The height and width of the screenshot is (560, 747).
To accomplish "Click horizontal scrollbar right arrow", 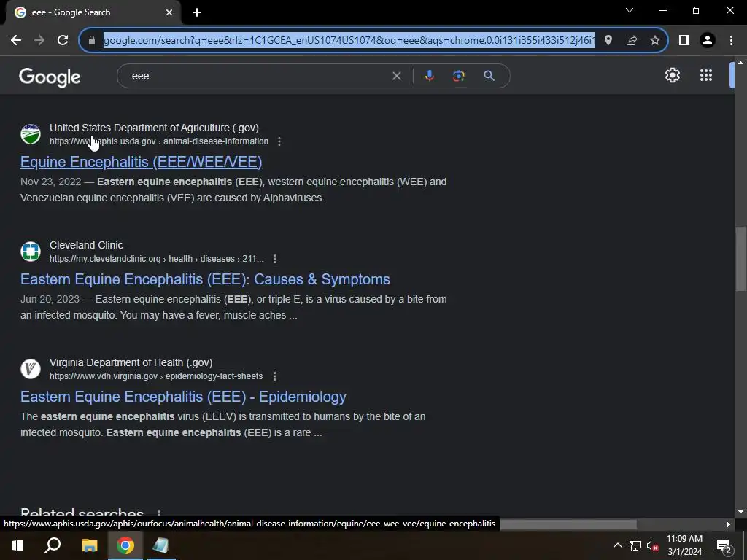I will point(728,524).
